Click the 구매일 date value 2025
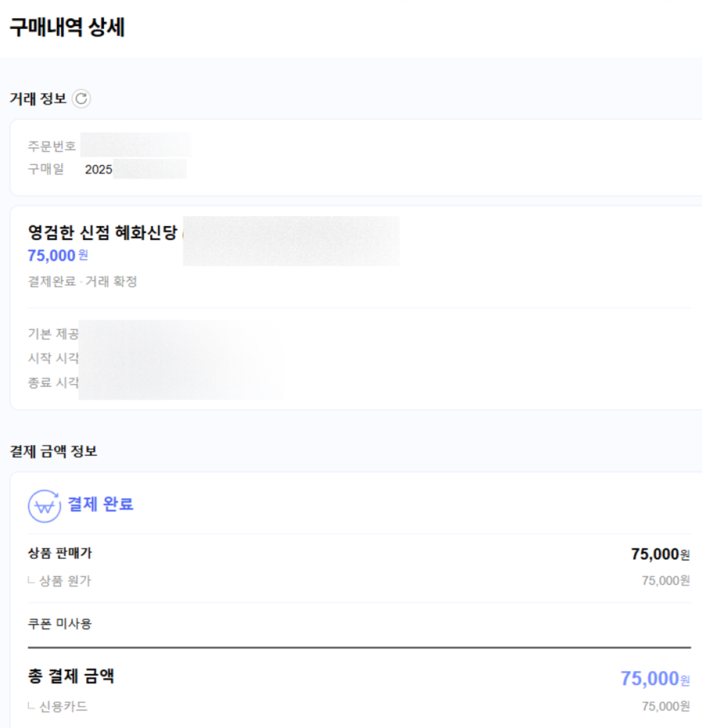Screen dimensions: 702x728 (x=98, y=170)
